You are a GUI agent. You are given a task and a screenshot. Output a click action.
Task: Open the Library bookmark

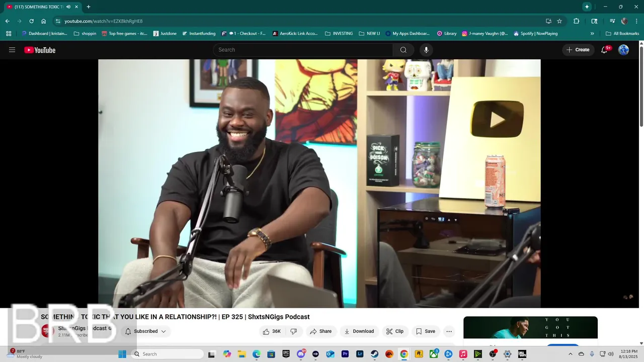point(446,34)
